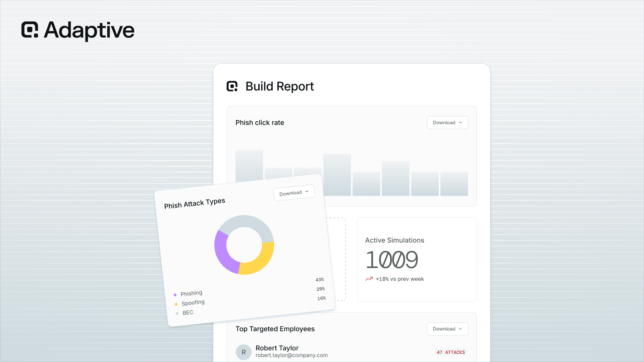Screen dimensions: 644x362
Task: Click the 1009 Active Simulations number
Action: 392,260
